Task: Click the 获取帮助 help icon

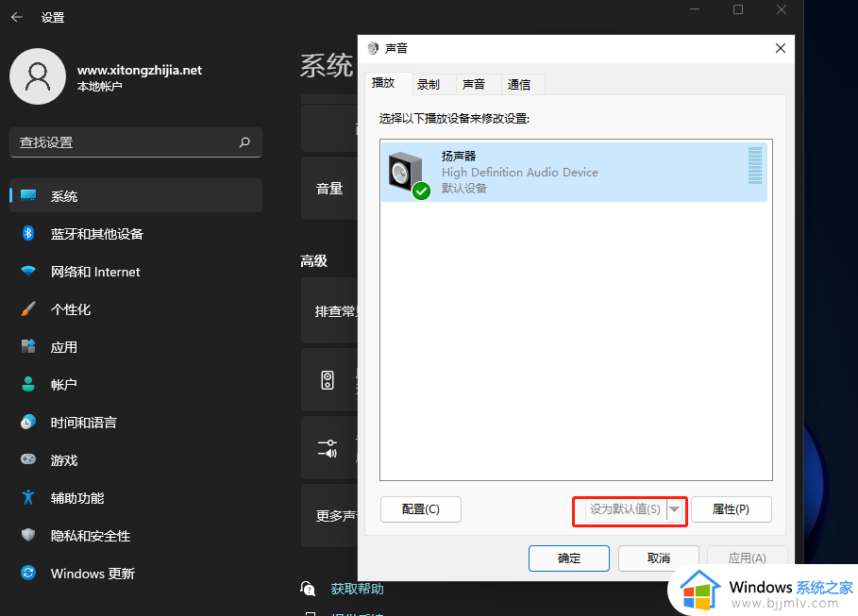Action: 308,589
